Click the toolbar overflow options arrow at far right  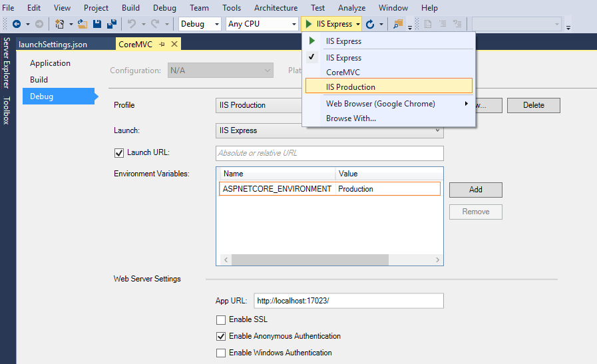coord(568,28)
